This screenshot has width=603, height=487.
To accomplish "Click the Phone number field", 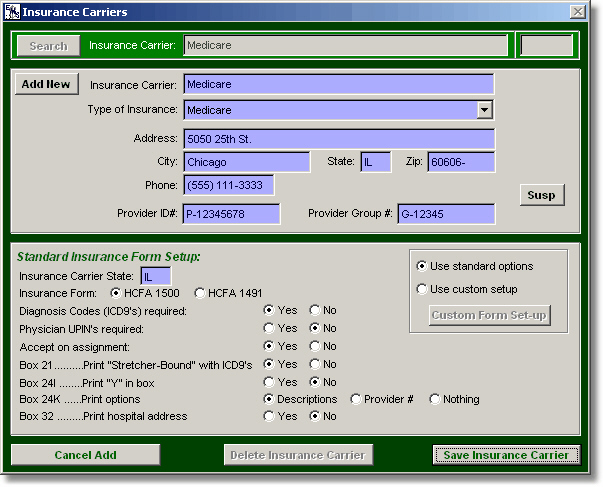I will pos(228,185).
